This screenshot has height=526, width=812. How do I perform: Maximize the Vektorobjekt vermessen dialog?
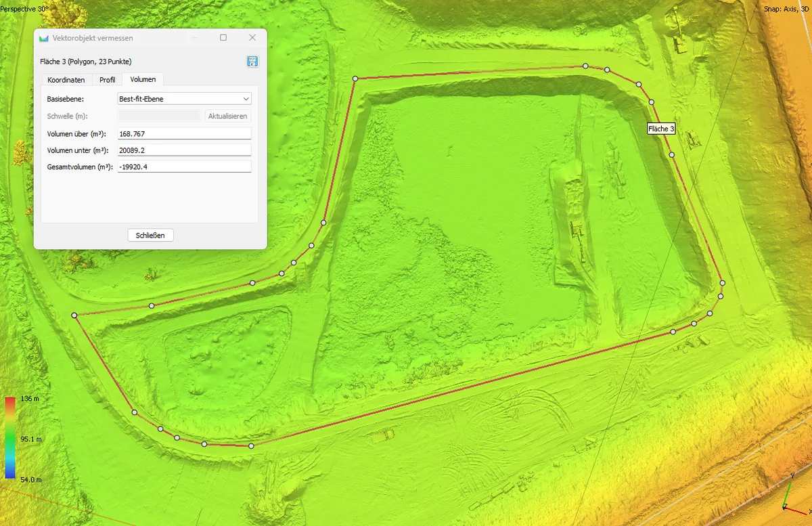[x=223, y=38]
